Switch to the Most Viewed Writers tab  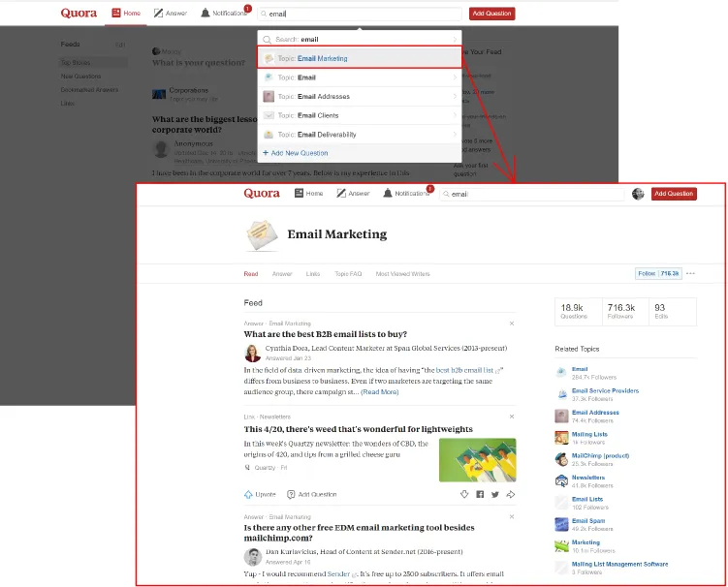click(x=402, y=274)
